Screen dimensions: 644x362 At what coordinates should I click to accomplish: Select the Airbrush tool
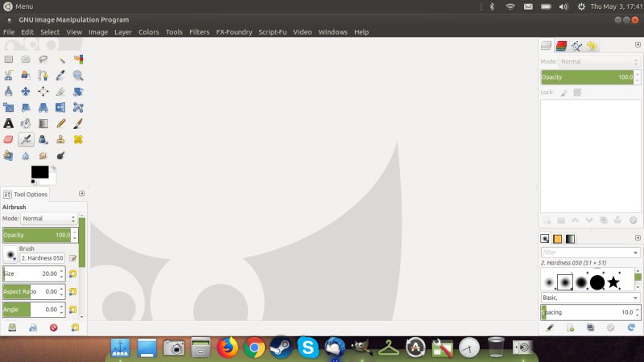26,139
